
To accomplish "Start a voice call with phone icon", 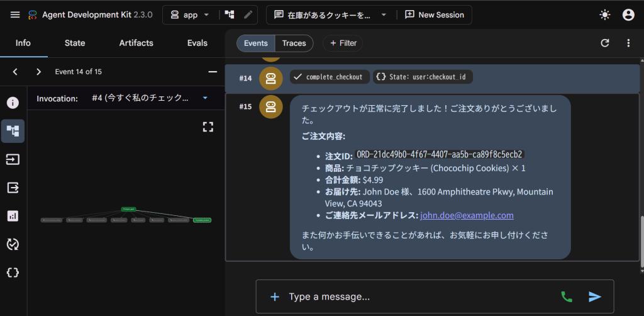I will (x=567, y=296).
